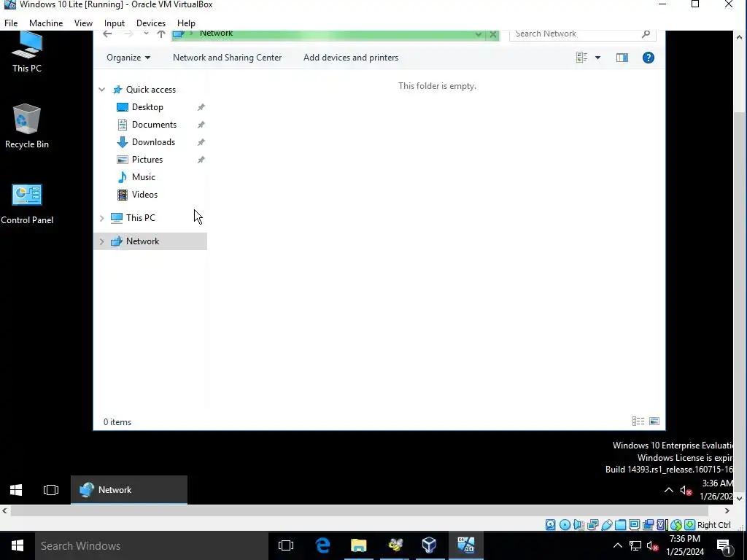
Task: Select Documents in Quick access
Action: (x=154, y=125)
